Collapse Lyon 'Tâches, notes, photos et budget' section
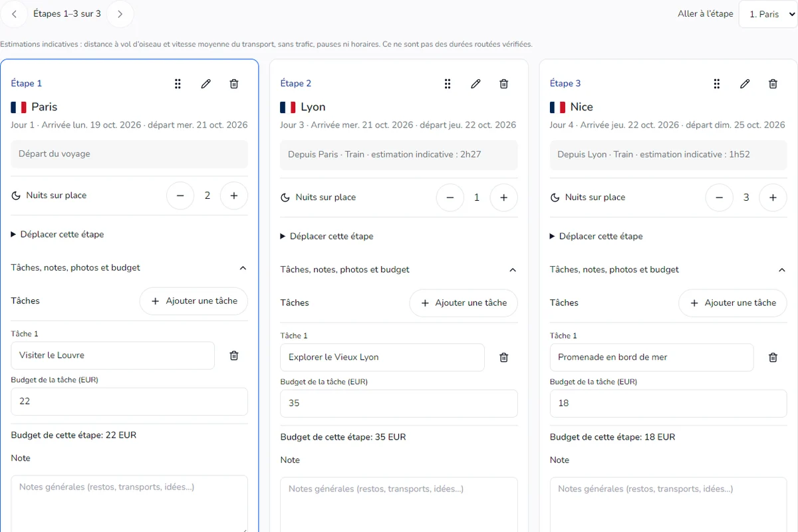This screenshot has height=532, width=798. pyautogui.click(x=399, y=270)
